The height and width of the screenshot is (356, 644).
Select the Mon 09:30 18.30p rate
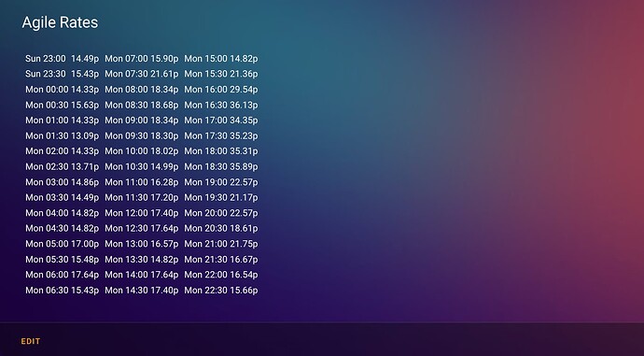(142, 136)
